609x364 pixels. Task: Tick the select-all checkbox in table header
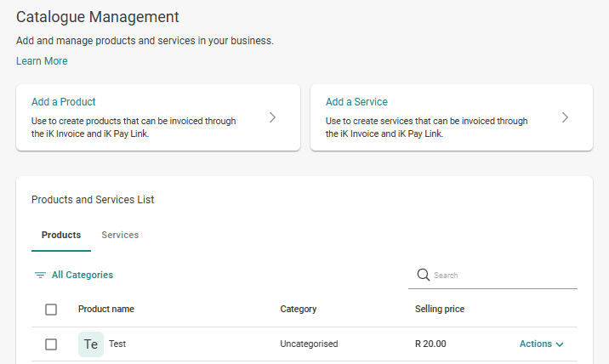tap(51, 310)
